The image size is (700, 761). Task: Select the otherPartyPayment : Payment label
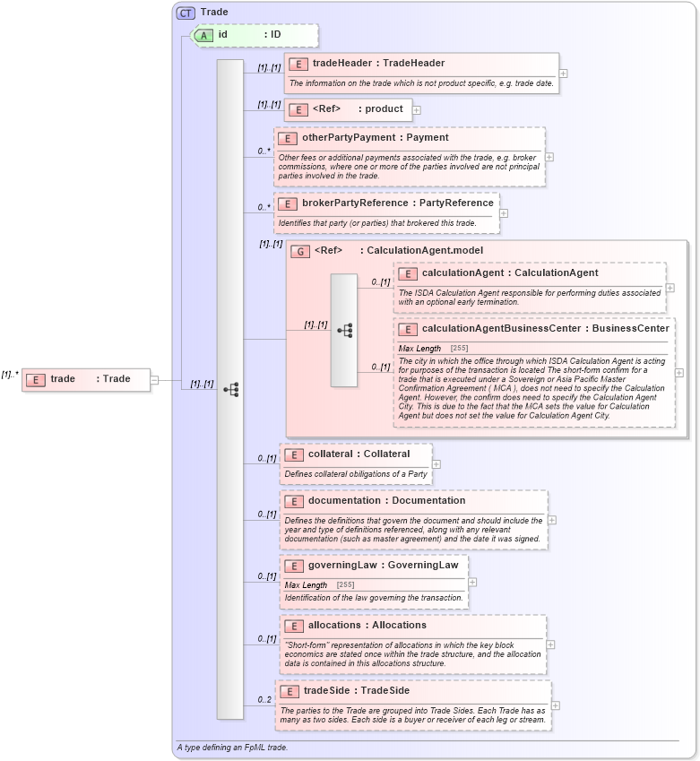click(x=376, y=137)
